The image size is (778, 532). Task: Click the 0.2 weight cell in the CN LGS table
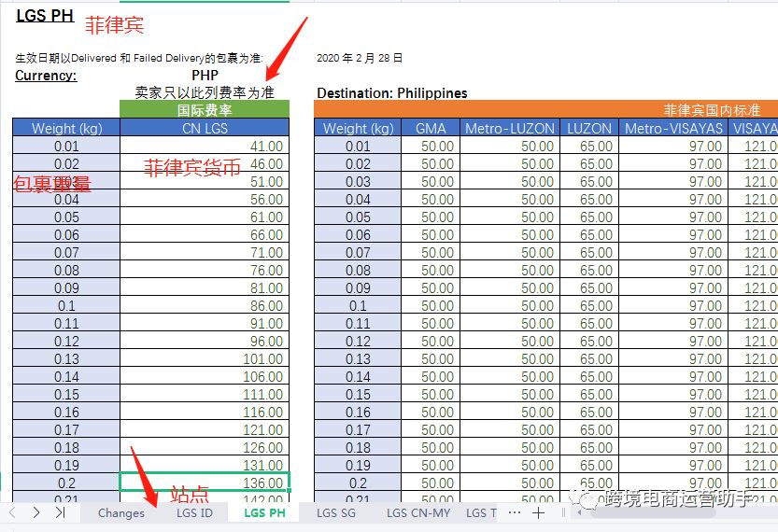pyautogui.click(x=66, y=483)
